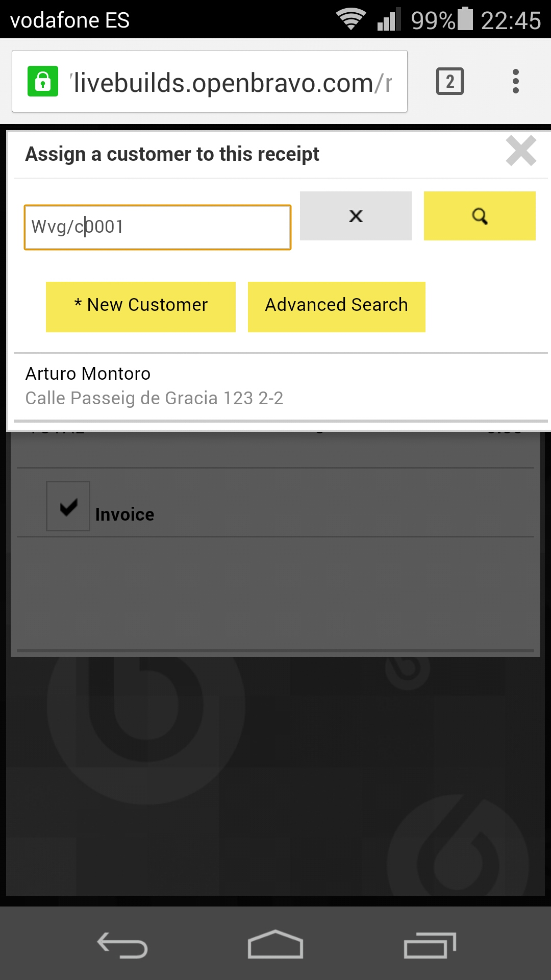Close the Assign a customer dialog
Image resolution: width=551 pixels, height=980 pixels.
pos(521,151)
